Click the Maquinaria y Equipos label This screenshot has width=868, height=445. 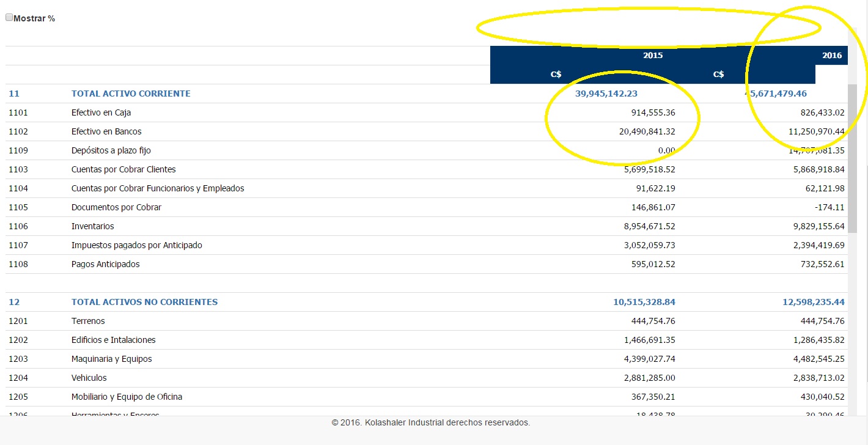112,359
